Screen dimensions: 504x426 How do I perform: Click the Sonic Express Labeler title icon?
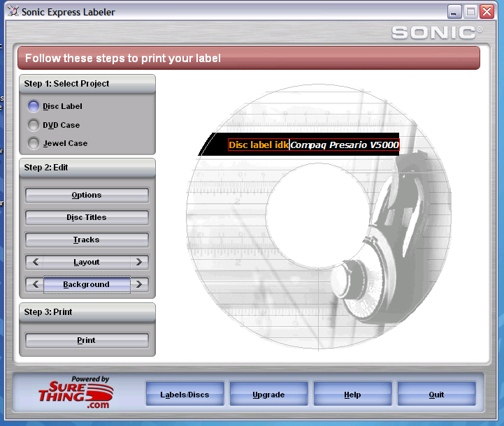(x=13, y=12)
